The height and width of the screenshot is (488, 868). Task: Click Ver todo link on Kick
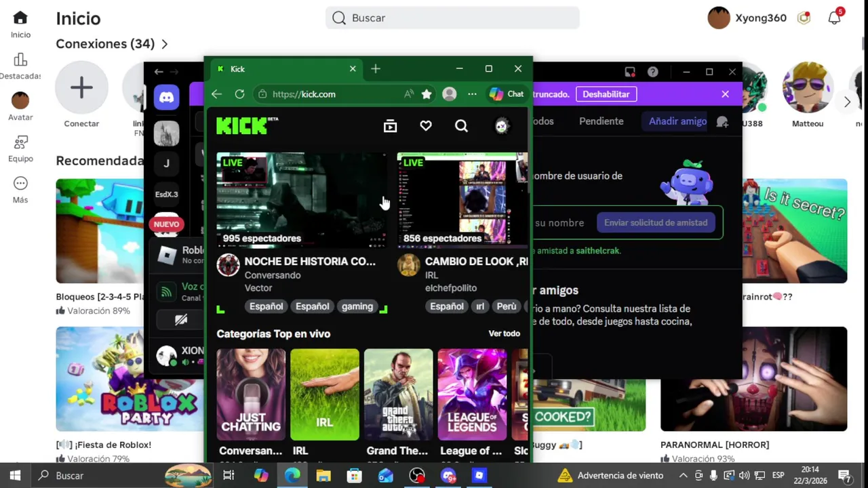[505, 333]
